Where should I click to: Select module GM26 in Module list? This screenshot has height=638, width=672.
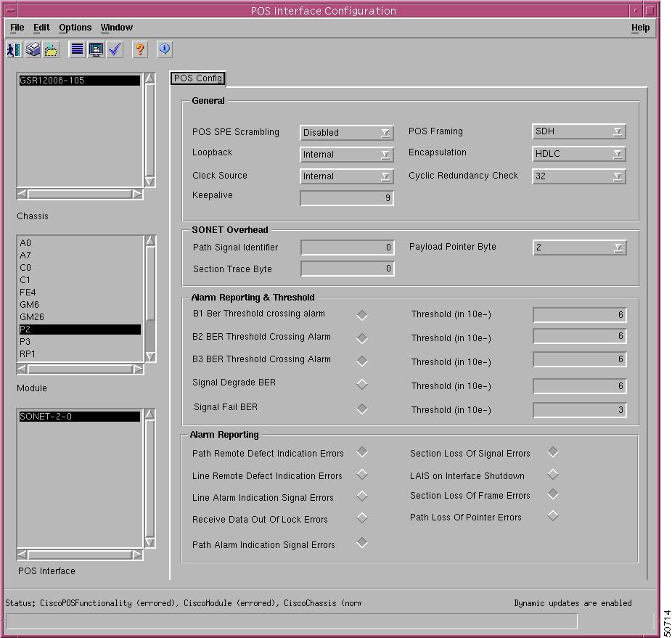80,317
